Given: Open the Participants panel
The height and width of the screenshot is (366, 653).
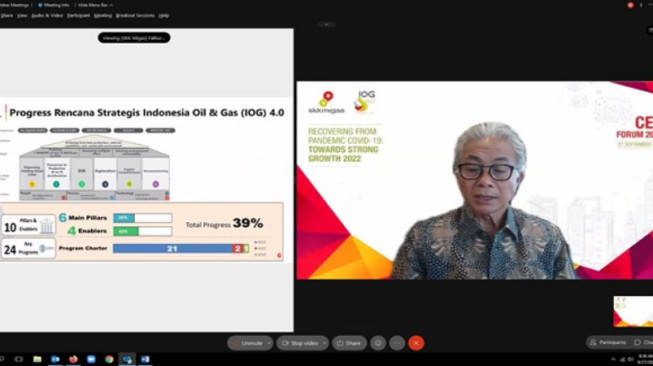Looking at the screenshot, I should [x=608, y=342].
